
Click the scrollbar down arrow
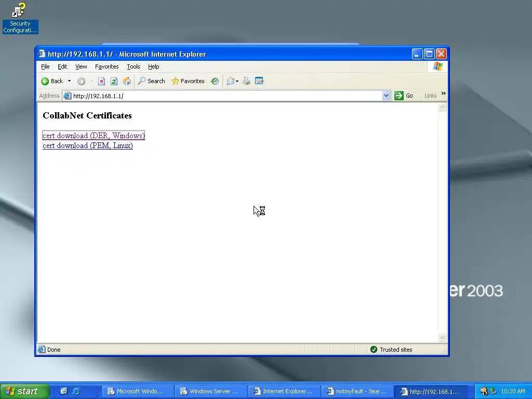coord(442,337)
